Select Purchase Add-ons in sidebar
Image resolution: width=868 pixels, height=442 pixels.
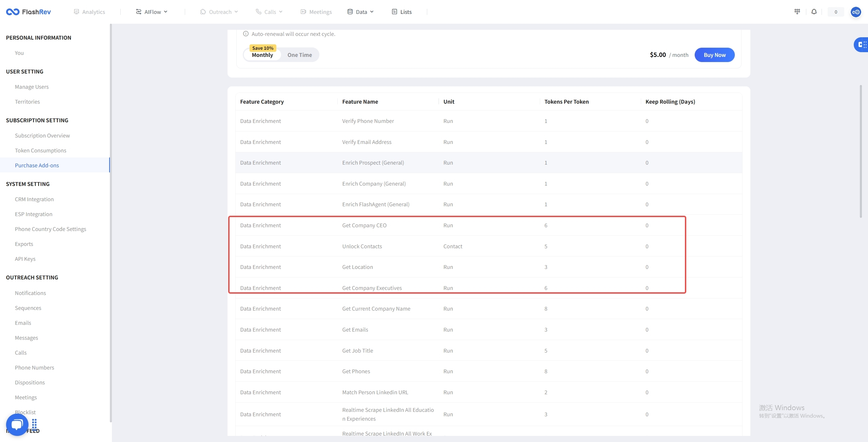54,165
